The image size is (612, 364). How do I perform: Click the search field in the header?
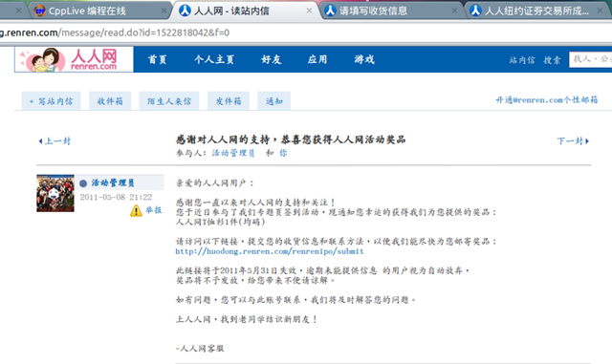tap(590, 59)
